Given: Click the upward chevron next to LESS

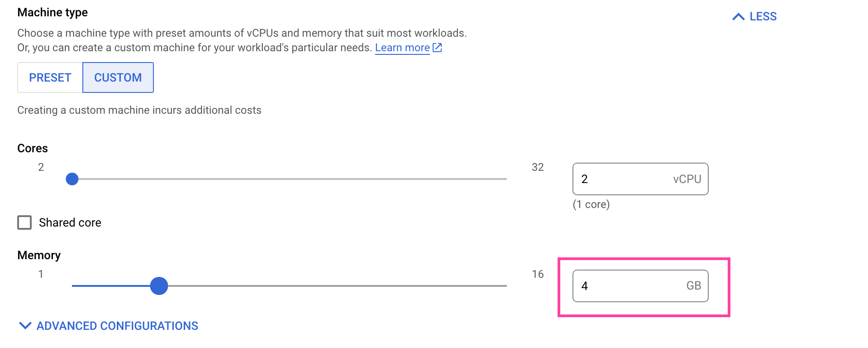Looking at the screenshot, I should tap(739, 16).
